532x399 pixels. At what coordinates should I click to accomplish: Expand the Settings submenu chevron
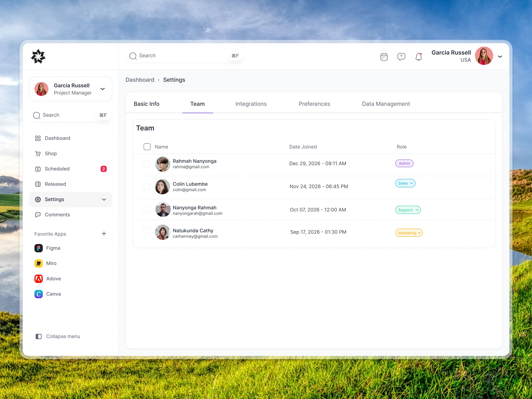tap(104, 200)
